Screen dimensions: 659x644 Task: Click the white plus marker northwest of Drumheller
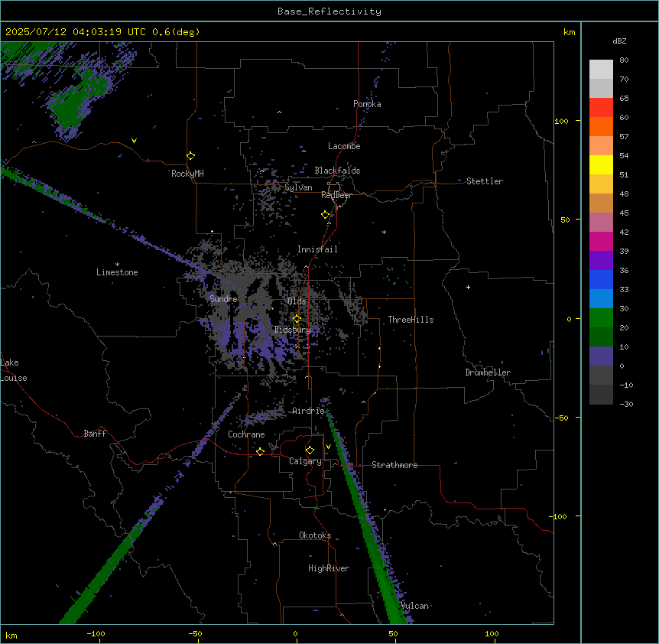tap(468, 287)
